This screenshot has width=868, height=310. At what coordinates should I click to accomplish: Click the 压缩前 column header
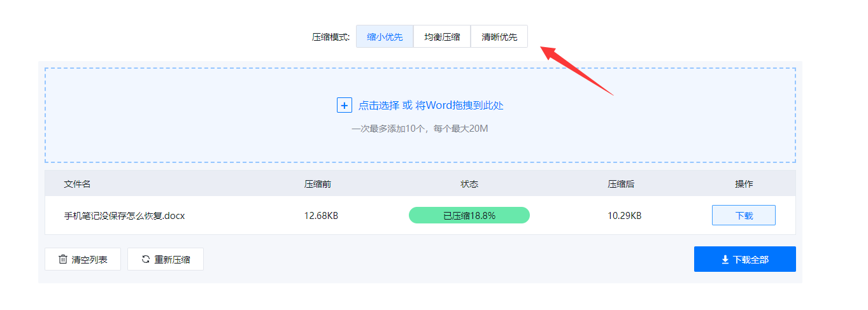coord(318,184)
